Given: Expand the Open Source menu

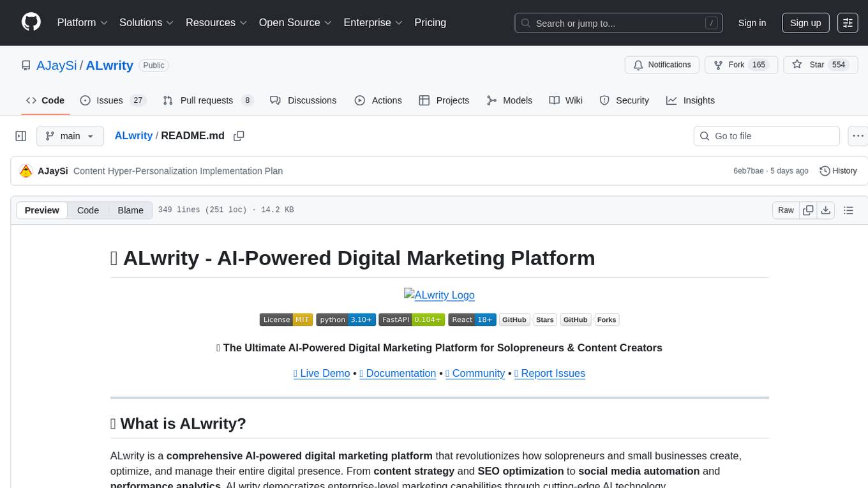Looking at the screenshot, I should pos(296,22).
